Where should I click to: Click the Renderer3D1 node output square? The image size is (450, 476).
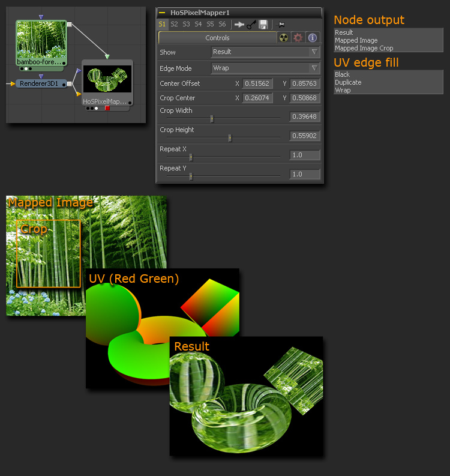click(70, 84)
